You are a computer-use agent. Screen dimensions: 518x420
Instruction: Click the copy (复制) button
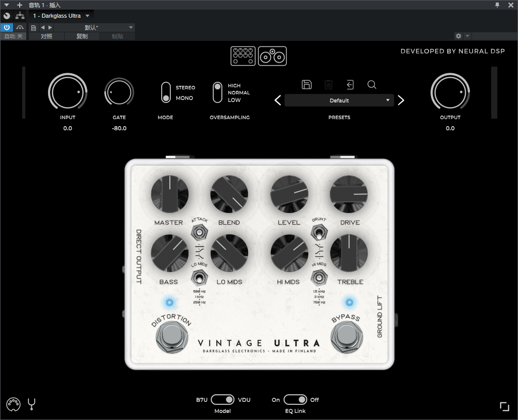point(82,36)
